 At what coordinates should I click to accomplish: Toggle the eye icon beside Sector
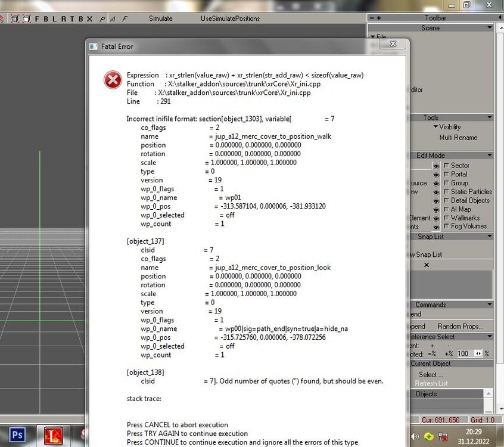tap(436, 166)
